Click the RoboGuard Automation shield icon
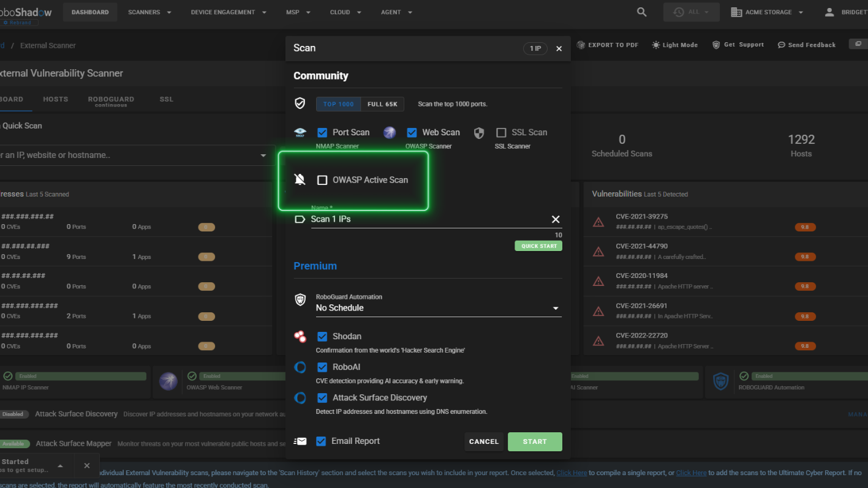This screenshot has width=868, height=488. point(300,299)
